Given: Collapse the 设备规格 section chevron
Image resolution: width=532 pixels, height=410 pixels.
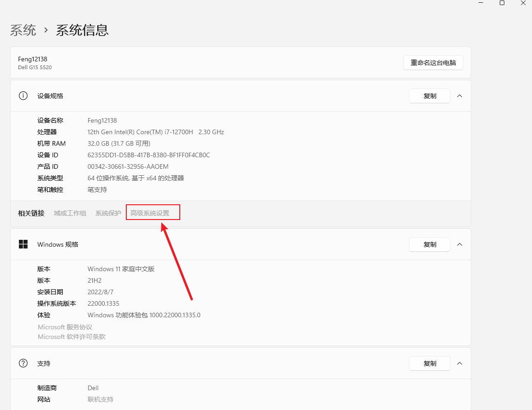Looking at the screenshot, I should pos(460,96).
